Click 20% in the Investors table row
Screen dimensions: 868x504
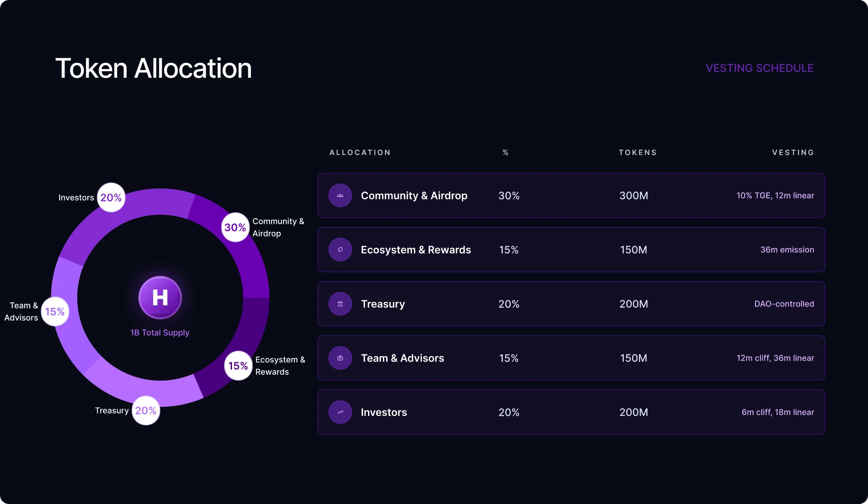[509, 412]
